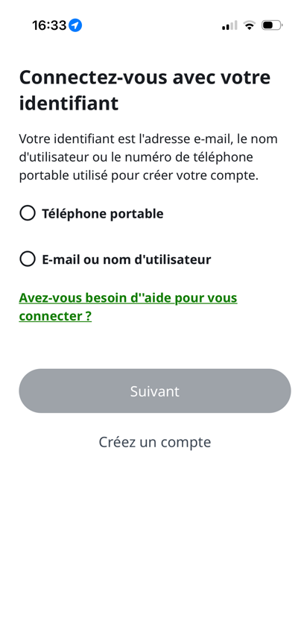
Task: Click the 'Connectez-vous avec votre' heading line
Action: point(145,78)
